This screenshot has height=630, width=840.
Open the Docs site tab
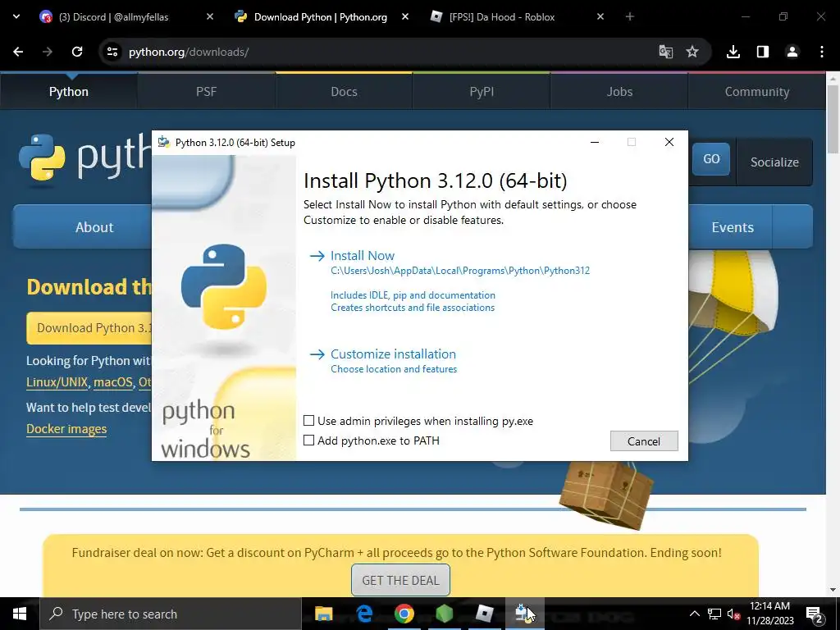coord(344,92)
